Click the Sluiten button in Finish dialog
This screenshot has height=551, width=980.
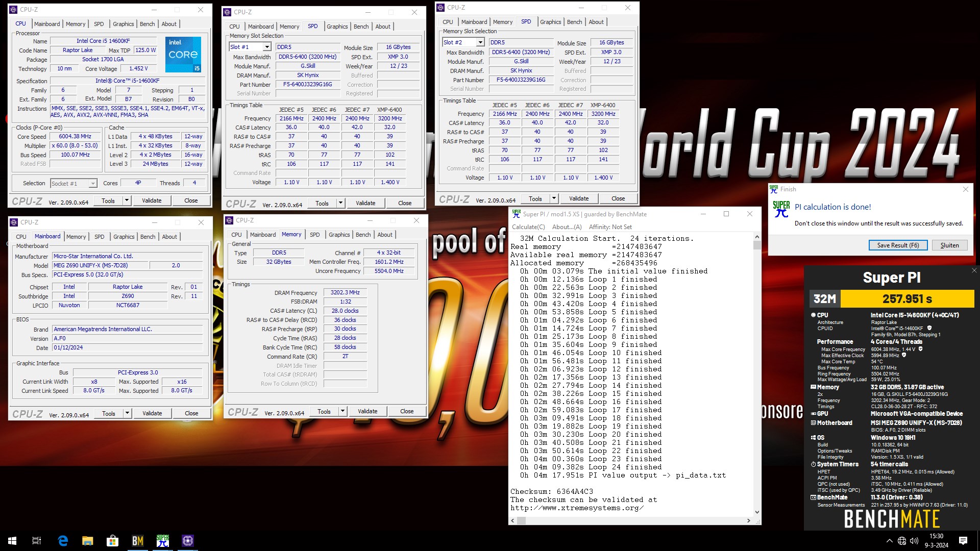point(949,245)
